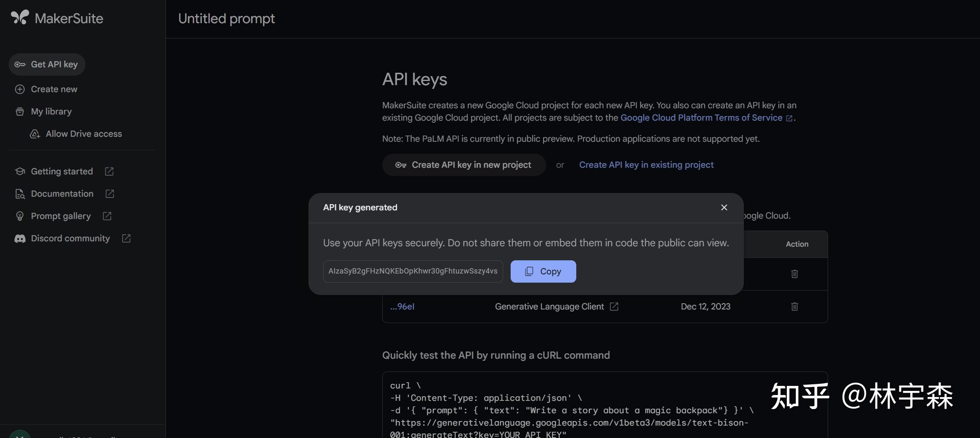
Task: Click the API keys heading
Action: [414, 79]
